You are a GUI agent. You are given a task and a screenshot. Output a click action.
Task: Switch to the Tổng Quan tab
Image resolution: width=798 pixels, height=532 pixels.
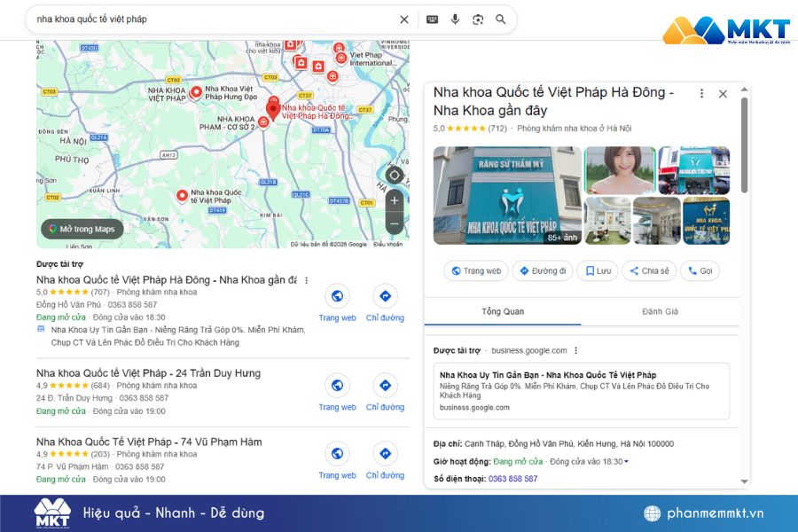pyautogui.click(x=503, y=311)
